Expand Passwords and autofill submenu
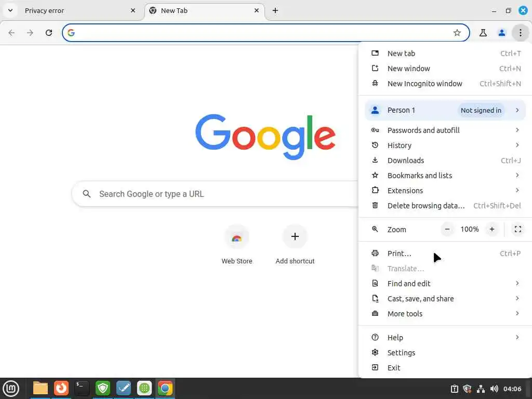 tap(445, 130)
